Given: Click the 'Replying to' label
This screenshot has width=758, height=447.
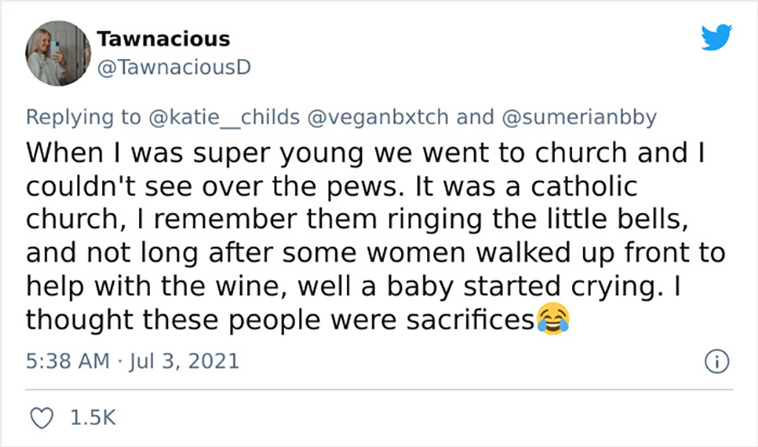Looking at the screenshot, I should pos(83,117).
